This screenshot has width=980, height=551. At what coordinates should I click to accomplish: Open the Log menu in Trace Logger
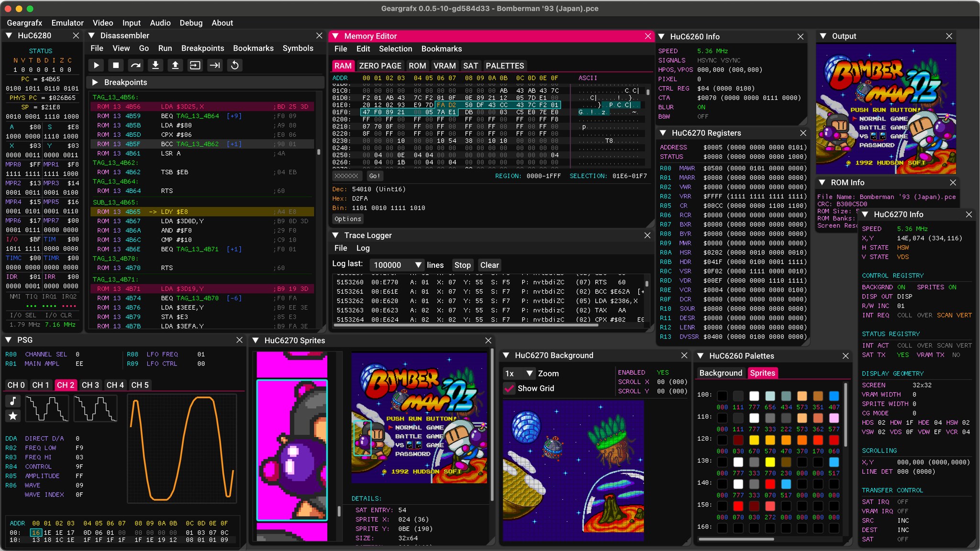click(x=363, y=248)
